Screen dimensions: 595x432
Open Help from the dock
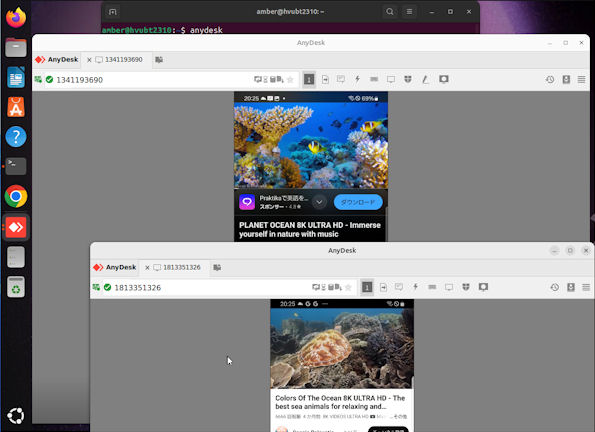pyautogui.click(x=16, y=137)
